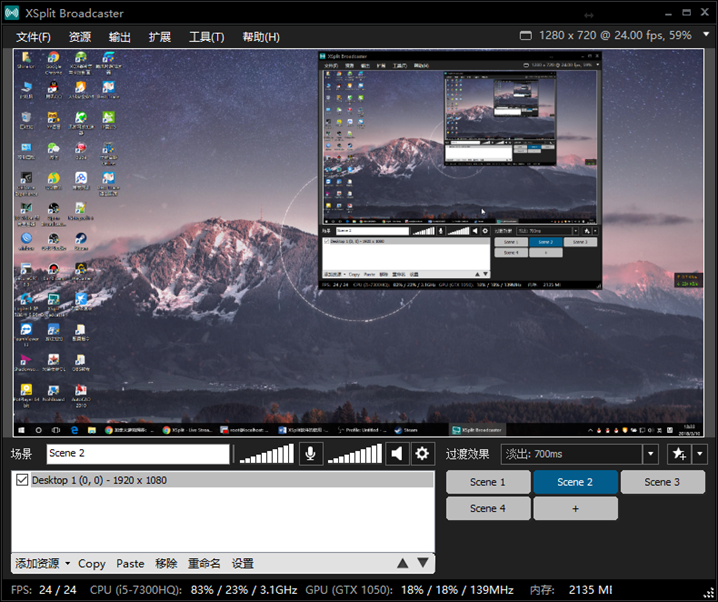
Task: Adjust the microphone volume bar slider
Action: click(x=267, y=454)
